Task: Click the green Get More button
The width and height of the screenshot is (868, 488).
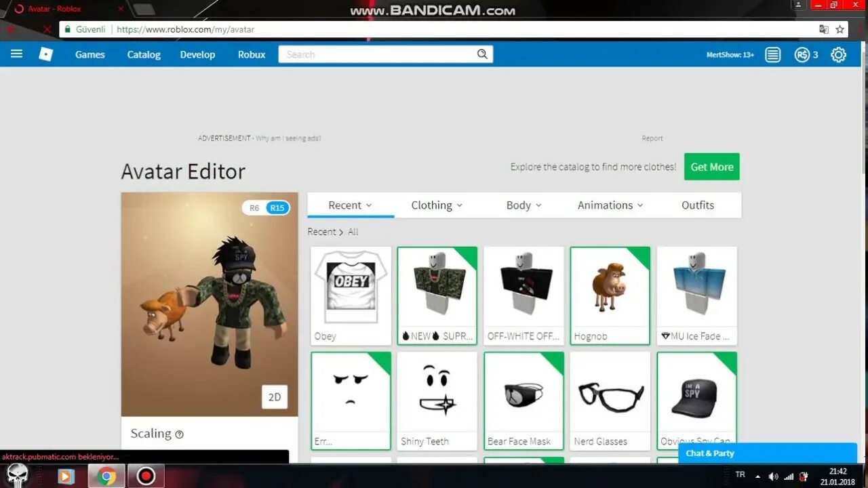Action: [x=712, y=167]
